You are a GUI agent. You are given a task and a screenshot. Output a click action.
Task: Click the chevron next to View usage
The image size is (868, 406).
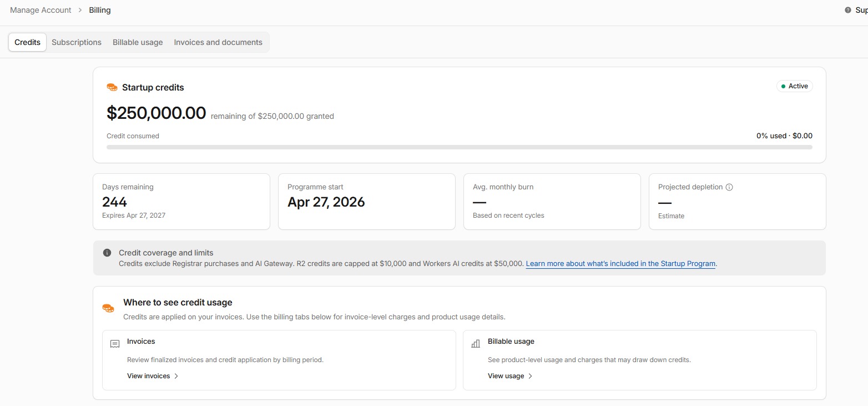pyautogui.click(x=530, y=376)
